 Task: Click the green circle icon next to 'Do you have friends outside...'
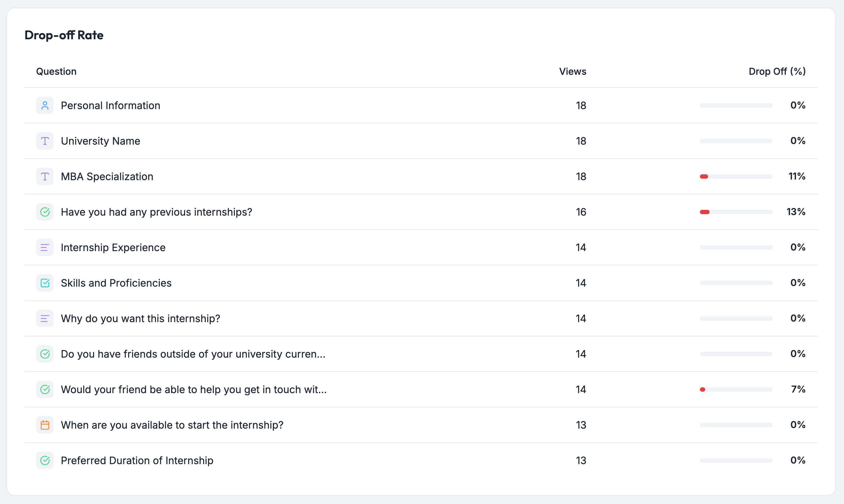[x=45, y=354]
